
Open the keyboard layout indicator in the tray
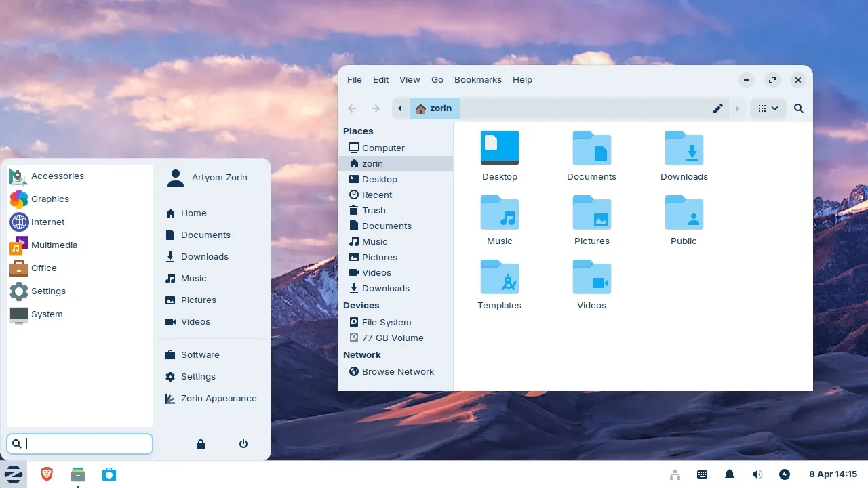(703, 474)
